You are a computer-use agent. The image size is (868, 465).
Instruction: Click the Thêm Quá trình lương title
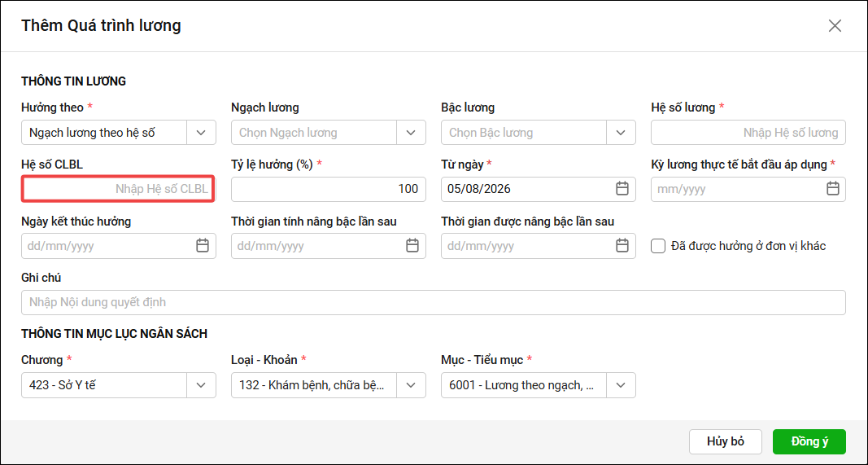102,25
